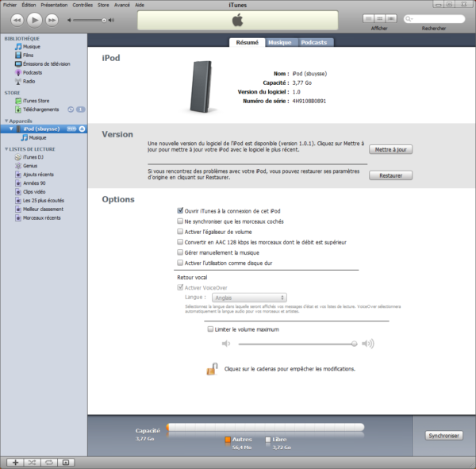The image size is (476, 469).
Task: Click the Previous track rewind button
Action: coord(15,18)
